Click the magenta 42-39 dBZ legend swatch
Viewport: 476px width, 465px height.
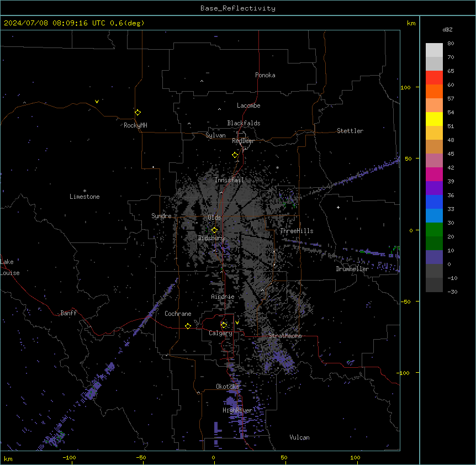tap(434, 174)
